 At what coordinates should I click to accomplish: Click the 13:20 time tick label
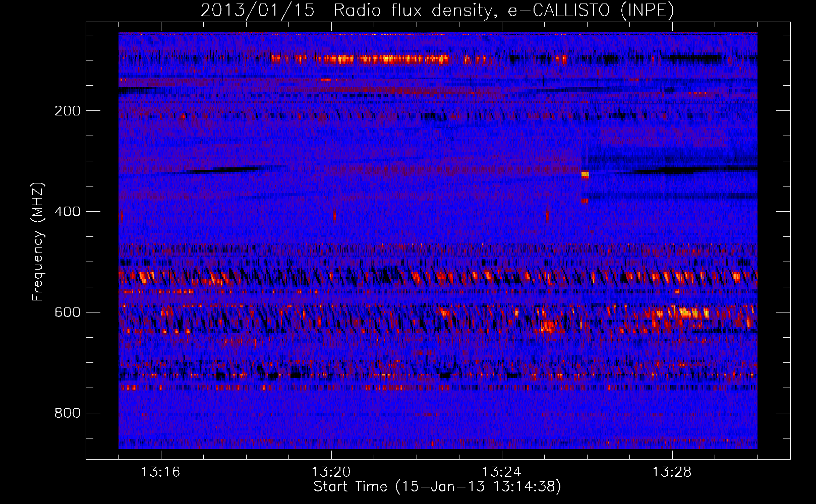[x=331, y=472]
